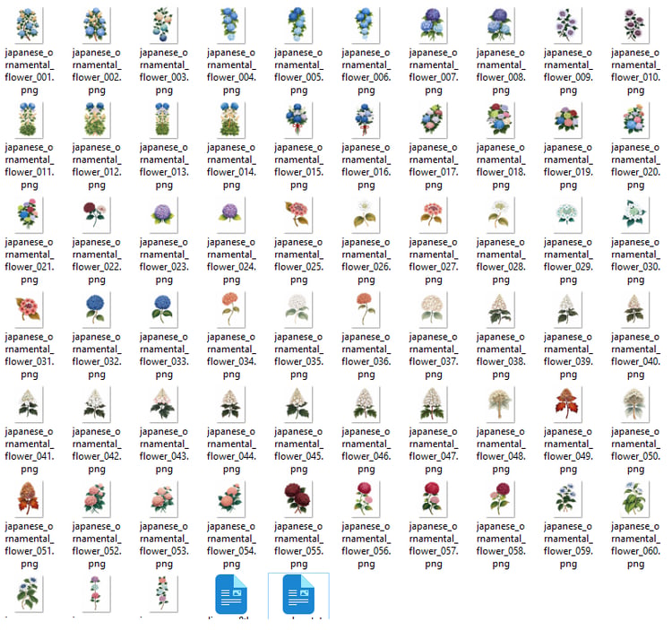Select the unhighlighted blue document file icon
This screenshot has width=672, height=630.
231,594
